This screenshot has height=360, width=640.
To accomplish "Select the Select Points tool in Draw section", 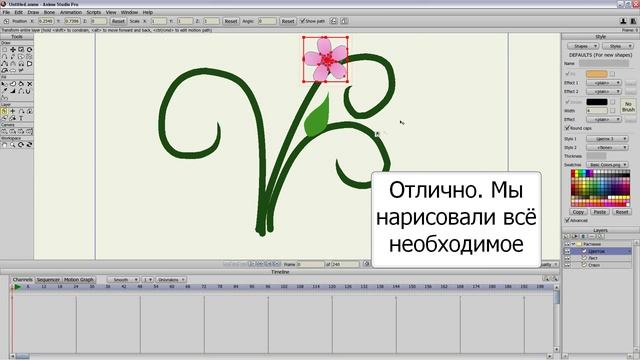I will [x=4, y=49].
